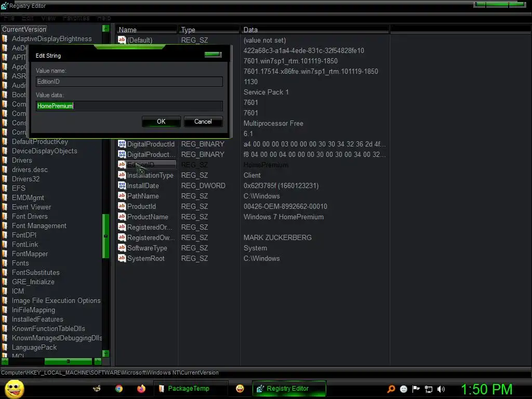Open the File menu
The image size is (532, 399).
(9, 18)
